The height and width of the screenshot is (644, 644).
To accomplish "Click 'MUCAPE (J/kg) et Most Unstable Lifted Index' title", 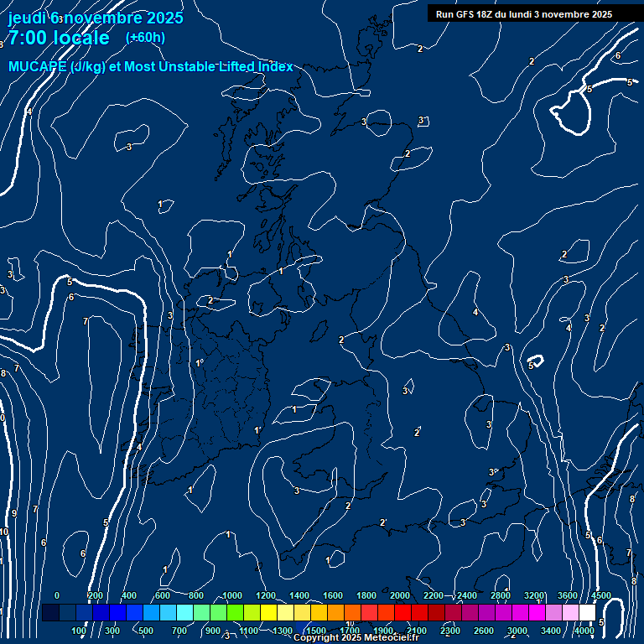I will click(151, 66).
